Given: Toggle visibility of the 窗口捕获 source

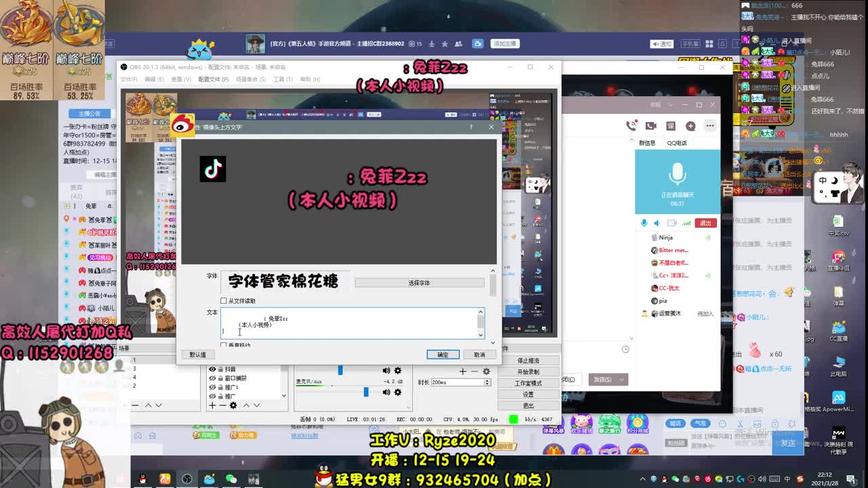Looking at the screenshot, I should 212,378.
